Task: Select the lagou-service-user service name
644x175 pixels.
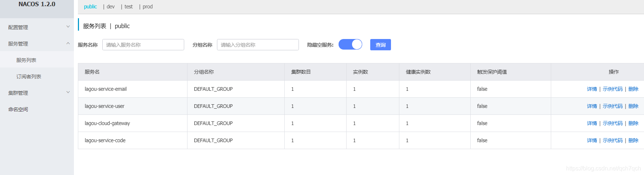Action: pos(104,106)
